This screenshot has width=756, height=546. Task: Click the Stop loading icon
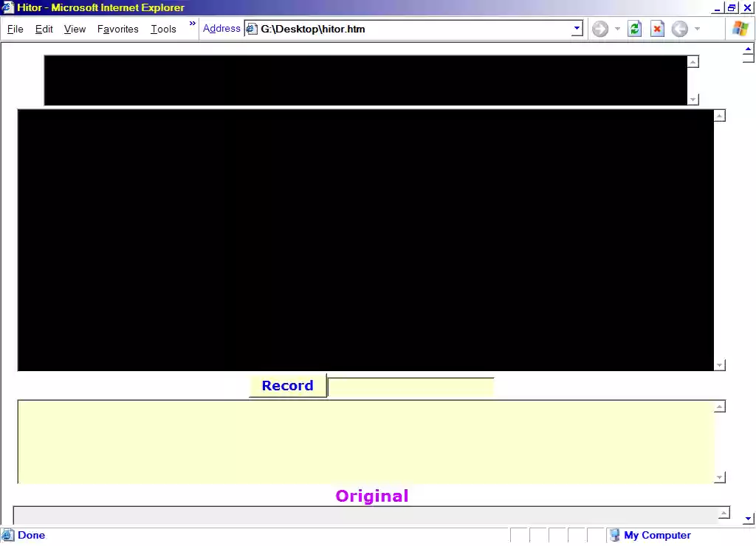pos(656,29)
